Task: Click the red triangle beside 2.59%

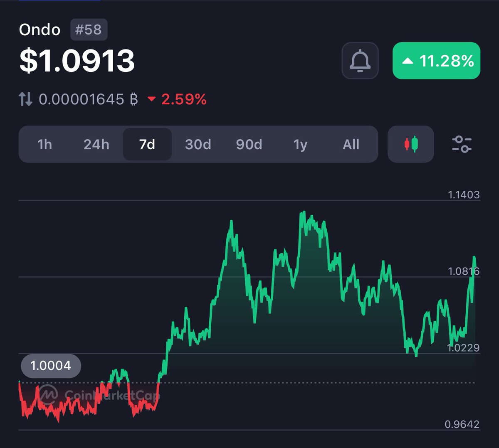Action: pos(152,99)
